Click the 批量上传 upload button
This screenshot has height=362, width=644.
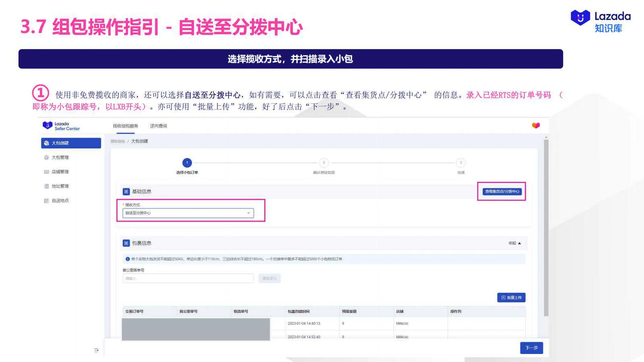[510, 297]
